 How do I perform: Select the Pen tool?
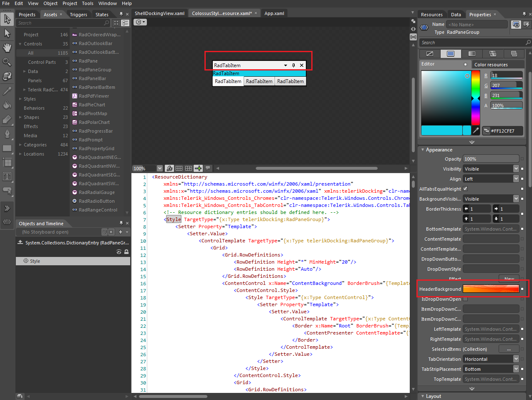click(7, 133)
